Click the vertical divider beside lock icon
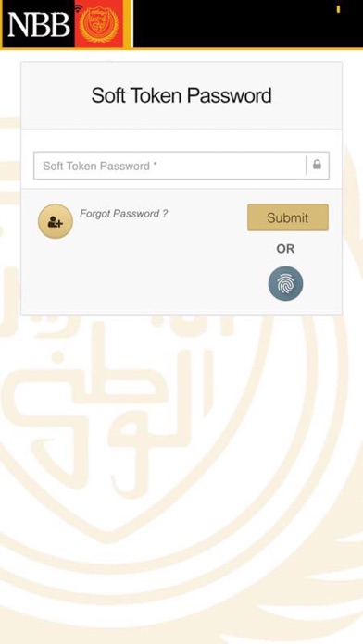The image size is (363, 644). [307, 166]
